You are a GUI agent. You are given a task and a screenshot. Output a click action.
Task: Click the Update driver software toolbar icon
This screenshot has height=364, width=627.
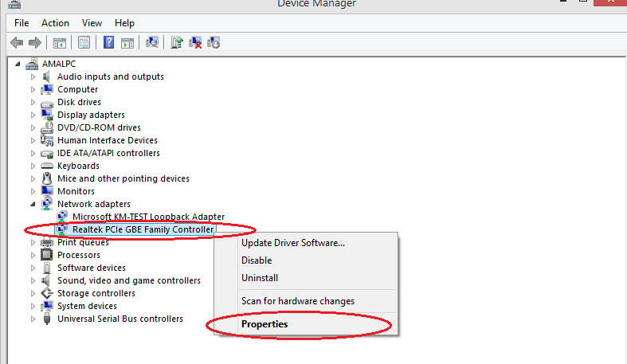coord(176,42)
